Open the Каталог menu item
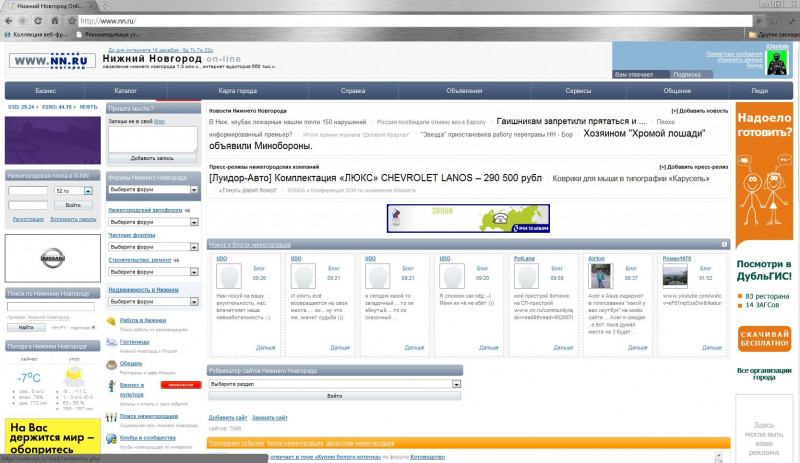 126,91
